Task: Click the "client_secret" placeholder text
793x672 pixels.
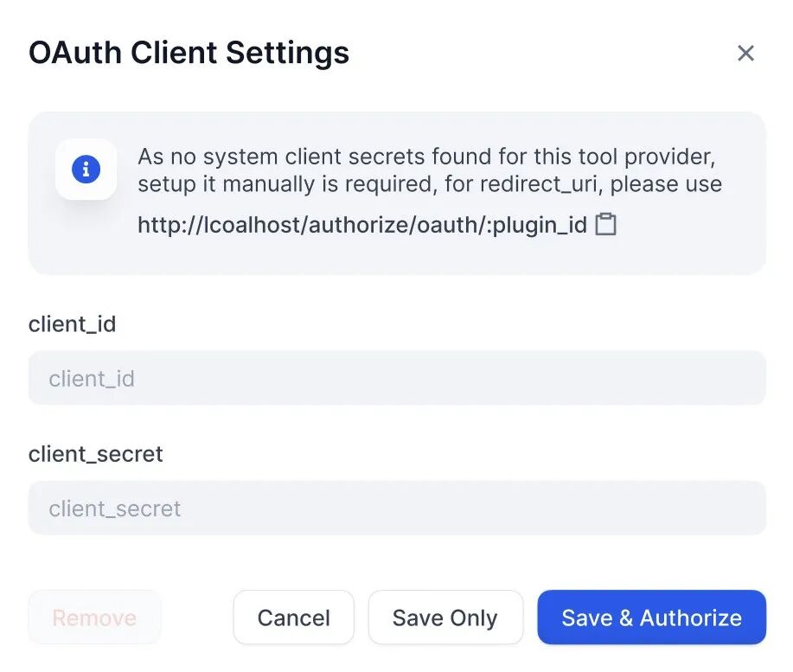Action: point(115,509)
